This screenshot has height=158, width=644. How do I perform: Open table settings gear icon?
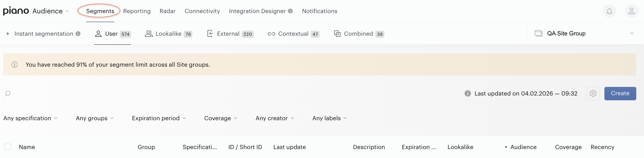coord(593,93)
